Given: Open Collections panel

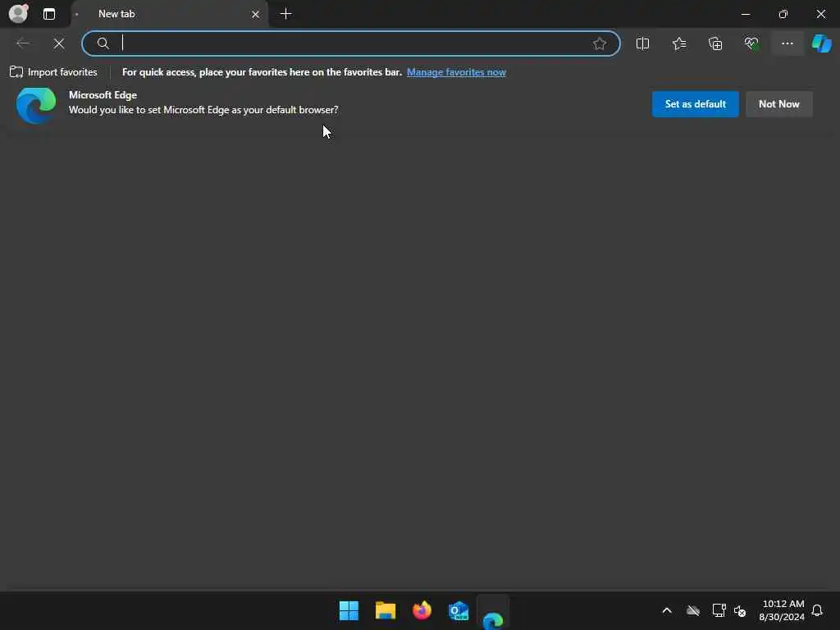Looking at the screenshot, I should [715, 43].
